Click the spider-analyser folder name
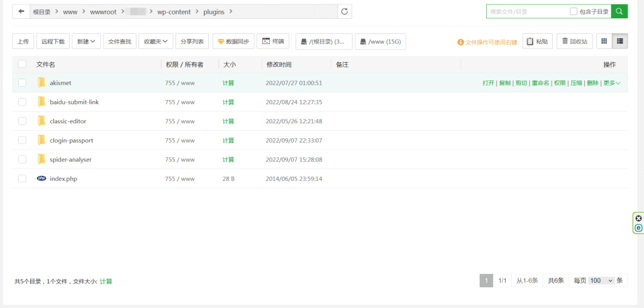The width and height of the screenshot is (644, 308). (x=70, y=159)
